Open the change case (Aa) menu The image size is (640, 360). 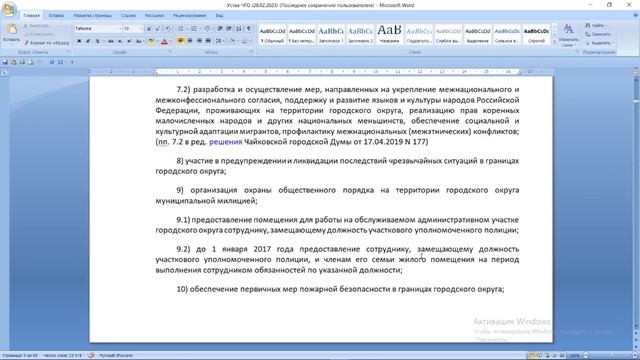click(139, 41)
